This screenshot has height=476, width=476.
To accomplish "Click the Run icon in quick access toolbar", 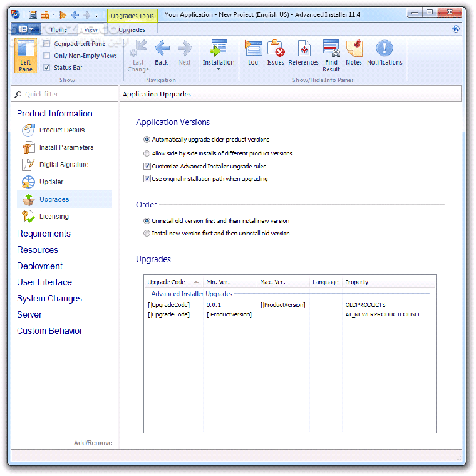I will [63, 14].
